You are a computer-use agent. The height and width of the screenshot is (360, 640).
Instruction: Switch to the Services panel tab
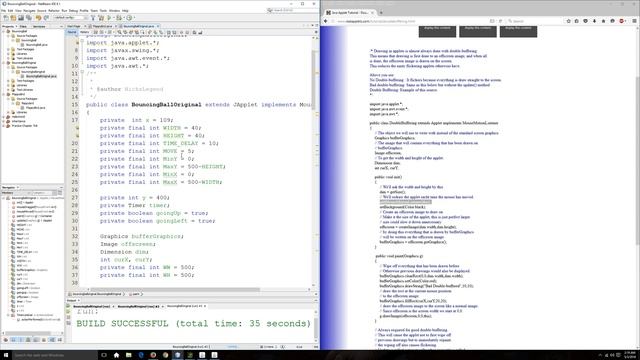point(39,27)
